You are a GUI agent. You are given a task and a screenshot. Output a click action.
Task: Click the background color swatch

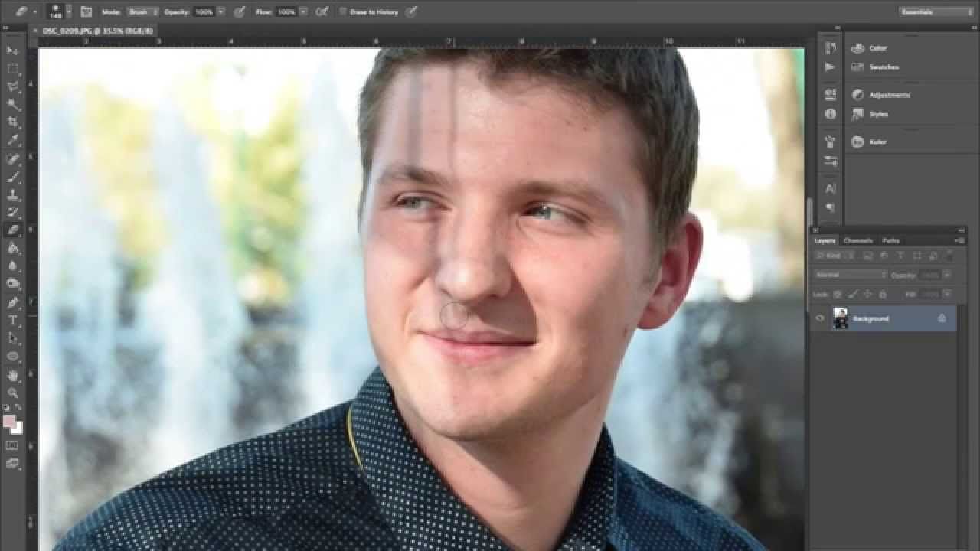(x=17, y=428)
